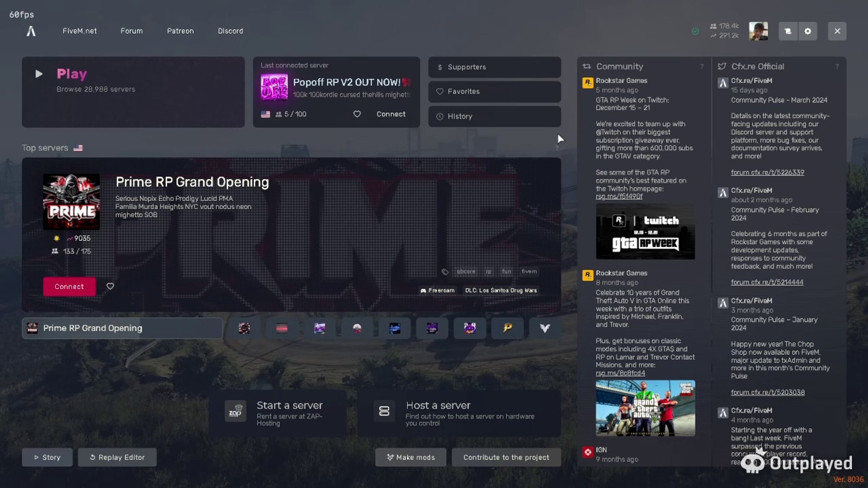Click the qbcore tag
The image size is (868, 488).
(x=466, y=272)
